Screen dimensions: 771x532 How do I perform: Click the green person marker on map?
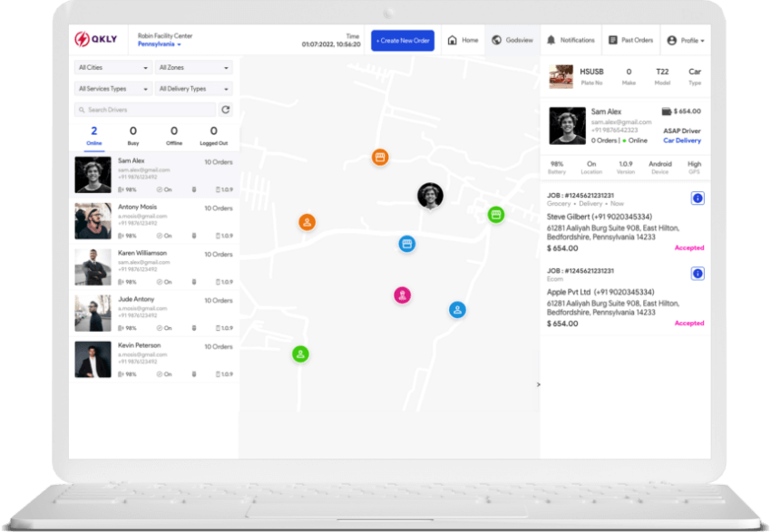tap(300, 354)
